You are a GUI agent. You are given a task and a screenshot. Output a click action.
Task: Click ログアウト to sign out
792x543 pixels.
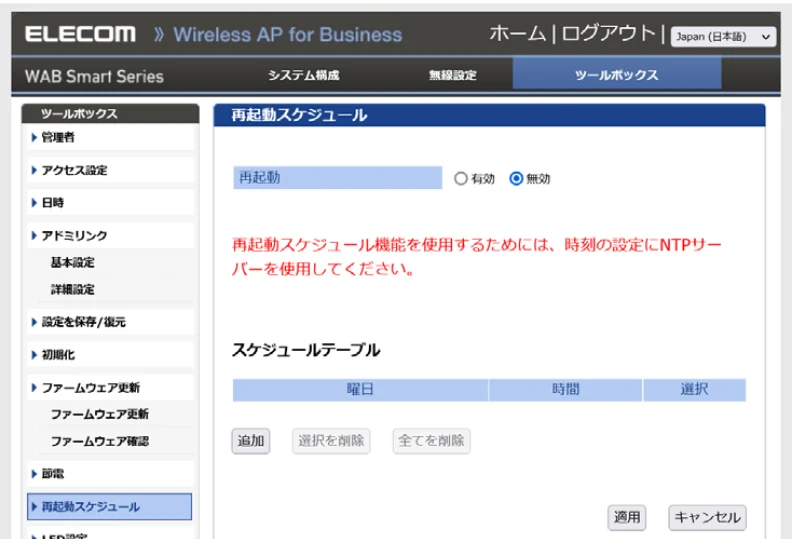(609, 34)
